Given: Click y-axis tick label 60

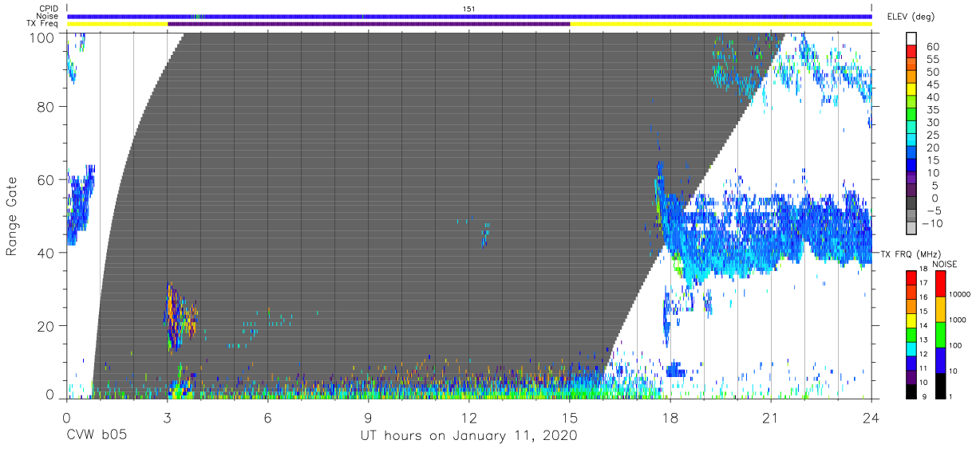Looking at the screenshot, I should point(45,180).
